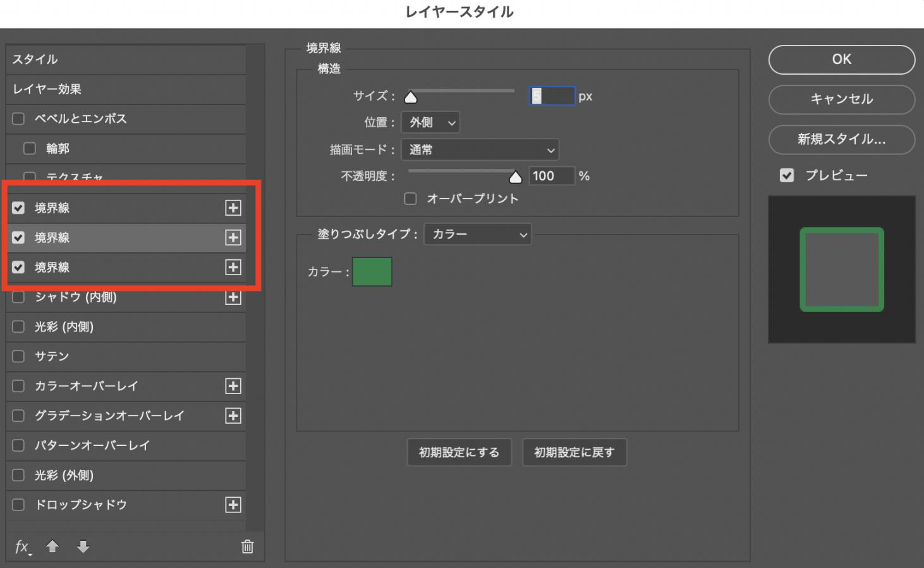Open the 描画モード dropdown showing 通常
Screen dimensions: 924x568
(480, 150)
